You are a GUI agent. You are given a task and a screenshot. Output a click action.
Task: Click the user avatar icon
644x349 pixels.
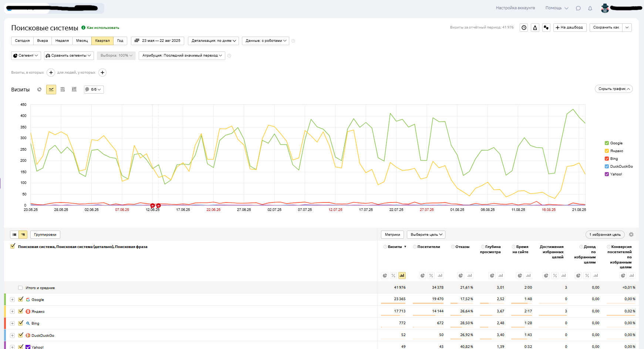coord(605,8)
